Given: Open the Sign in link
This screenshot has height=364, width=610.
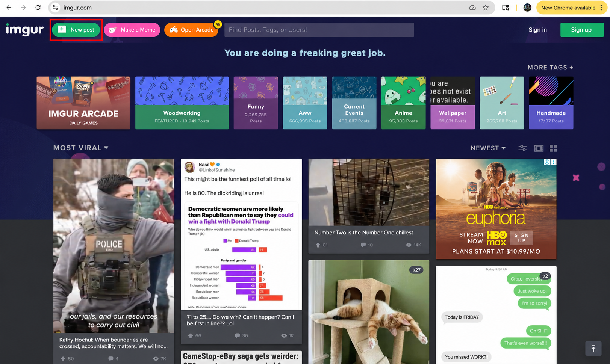Looking at the screenshot, I should coord(537,30).
